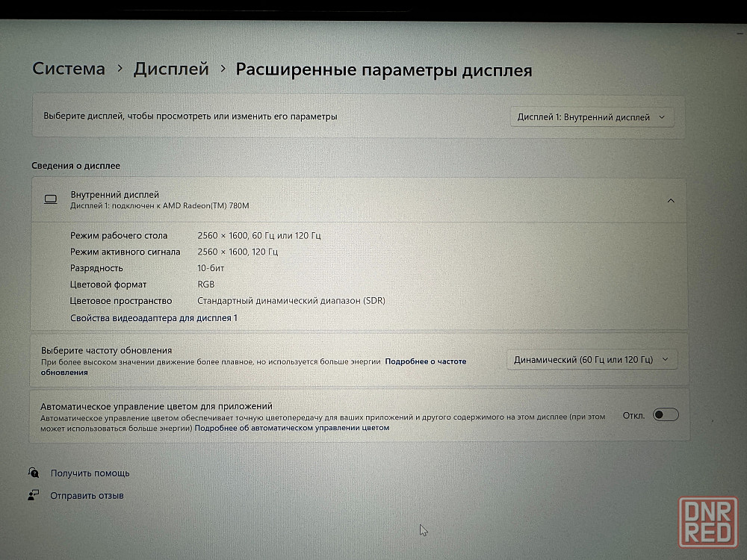The image size is (747, 560).
Task: Open Подробнее о частоте обновления link
Action: point(425,361)
